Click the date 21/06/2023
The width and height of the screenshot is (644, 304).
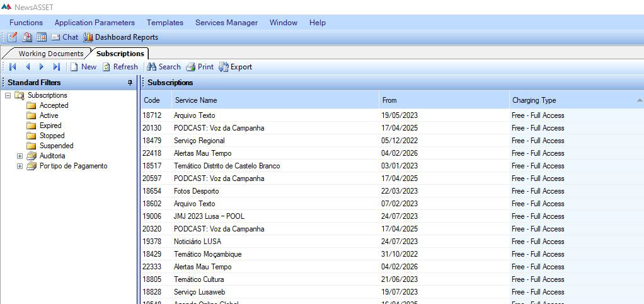pos(400,280)
